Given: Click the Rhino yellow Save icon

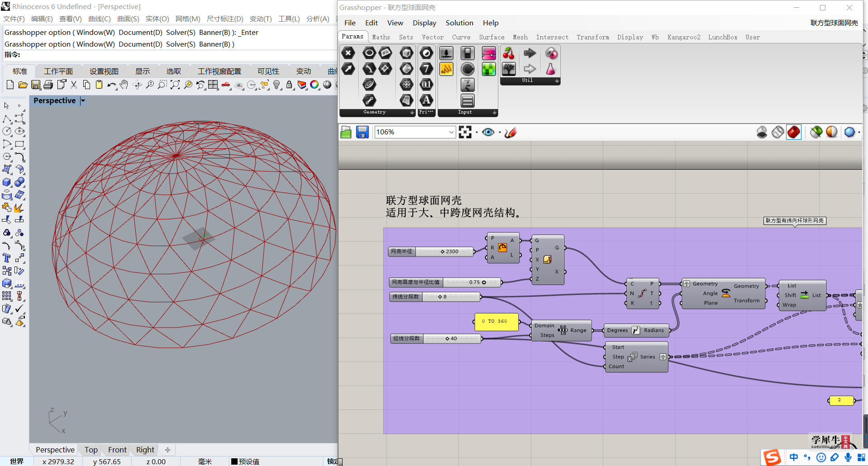Looking at the screenshot, I should pos(36,85).
